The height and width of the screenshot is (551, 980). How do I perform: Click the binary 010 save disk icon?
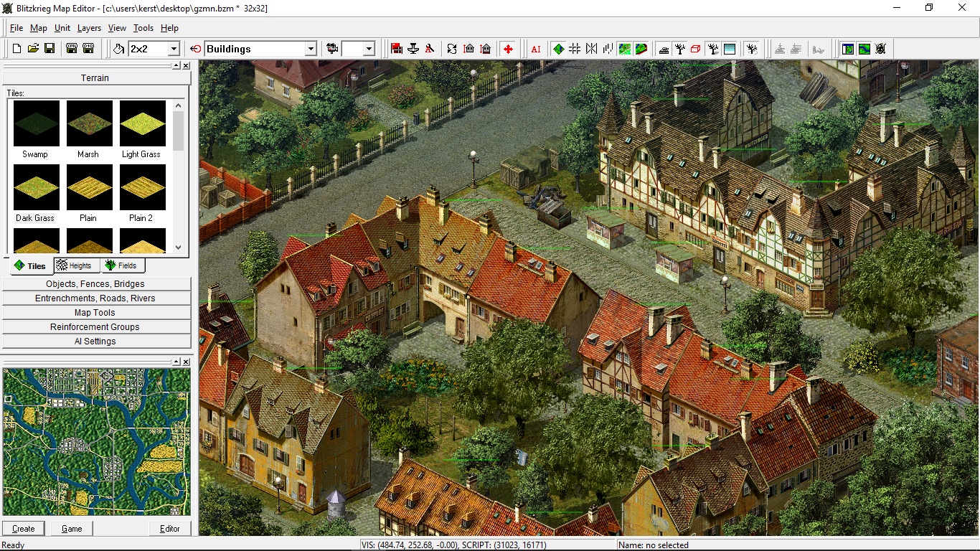(88, 49)
